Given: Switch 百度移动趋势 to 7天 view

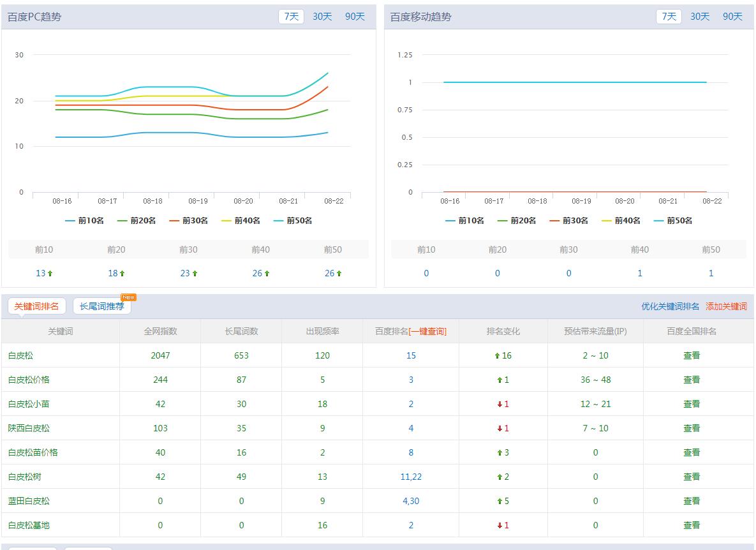Looking at the screenshot, I should point(669,17).
